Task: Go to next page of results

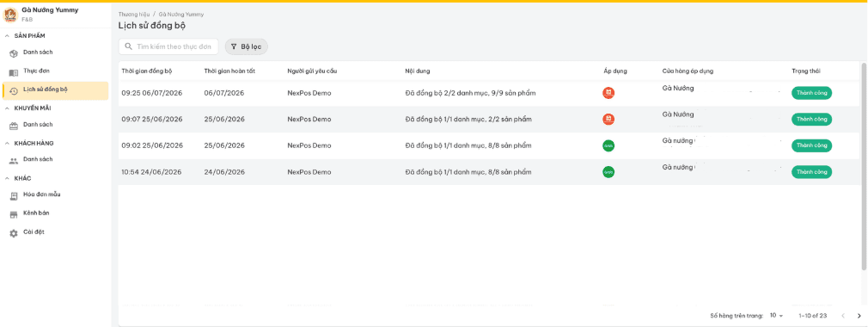Action: pyautogui.click(x=859, y=315)
